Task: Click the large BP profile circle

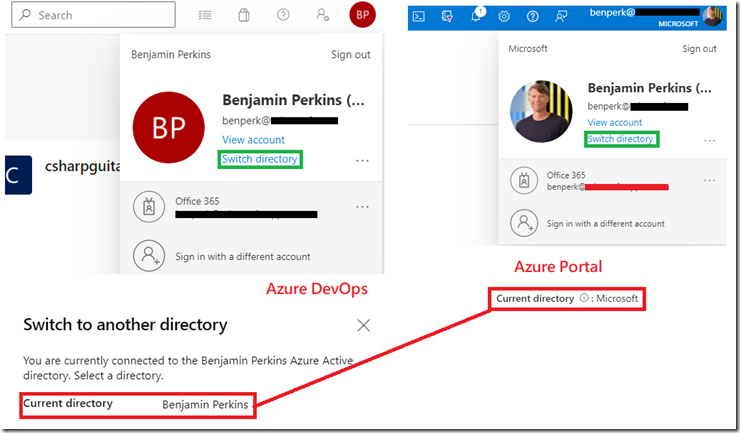Action: (x=168, y=127)
